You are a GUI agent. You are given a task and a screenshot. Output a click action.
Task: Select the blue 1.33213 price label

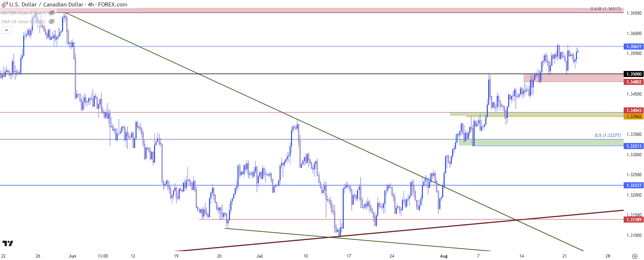(x=634, y=146)
